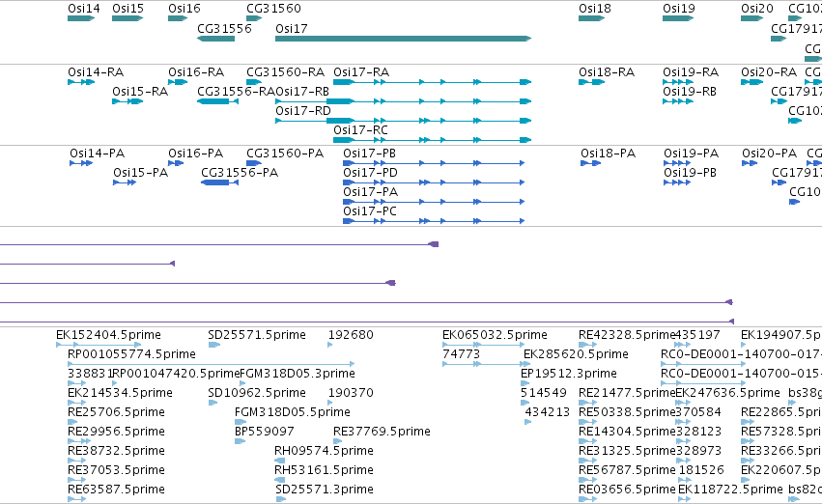Click the RE56787.5prime EST label
822x504 pixels.
[x=627, y=470]
